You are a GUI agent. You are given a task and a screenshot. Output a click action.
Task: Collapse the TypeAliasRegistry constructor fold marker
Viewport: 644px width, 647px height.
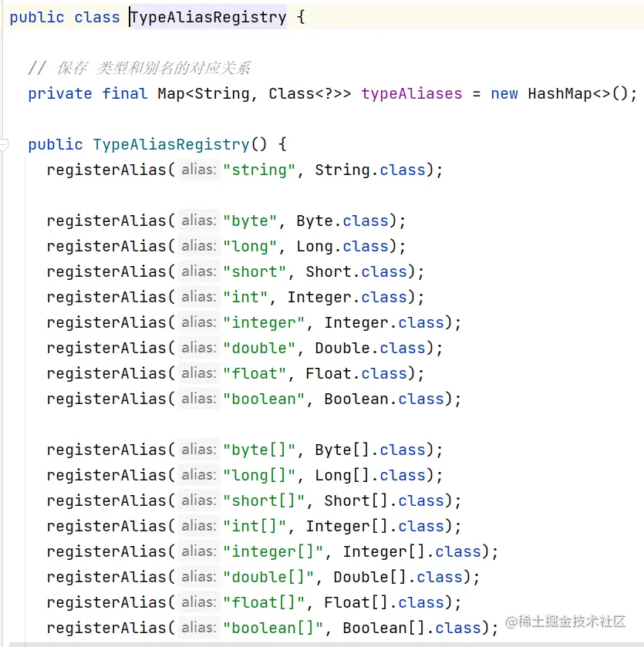coord(4,145)
